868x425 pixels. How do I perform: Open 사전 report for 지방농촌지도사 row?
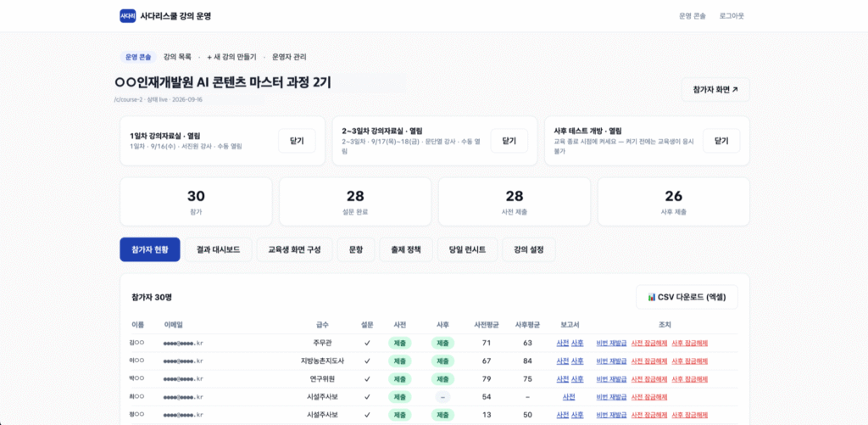click(x=563, y=361)
